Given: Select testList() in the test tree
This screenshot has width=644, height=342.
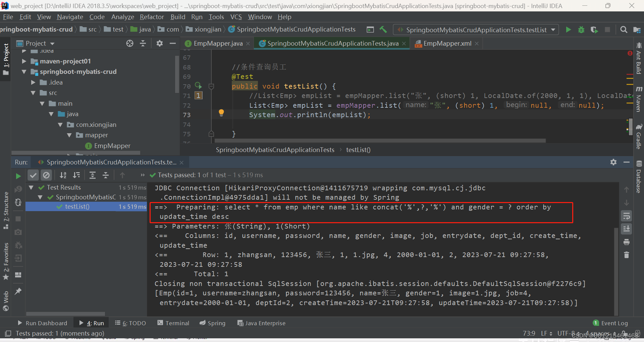Looking at the screenshot, I should pyautogui.click(x=77, y=207).
